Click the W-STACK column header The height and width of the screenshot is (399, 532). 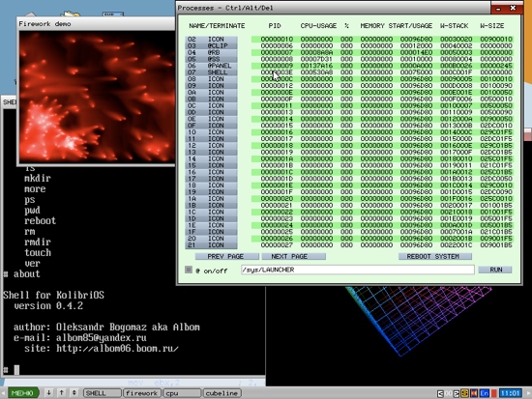point(454,26)
